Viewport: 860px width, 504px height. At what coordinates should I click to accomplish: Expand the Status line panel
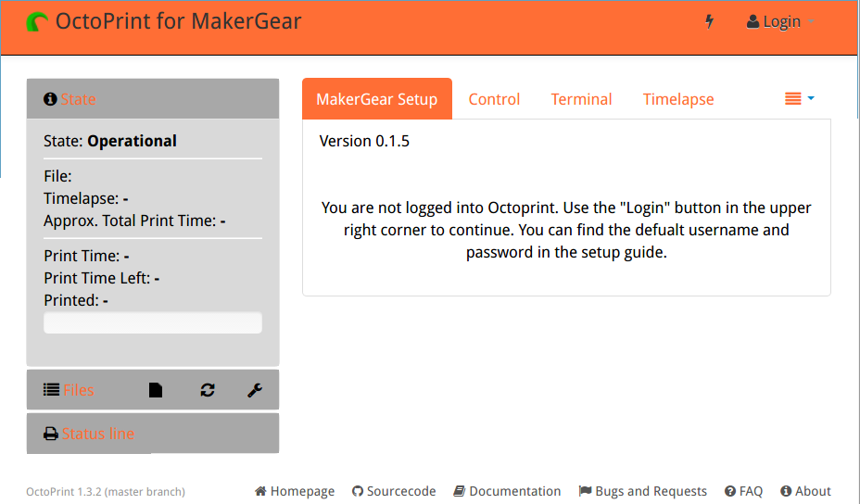[x=98, y=434]
